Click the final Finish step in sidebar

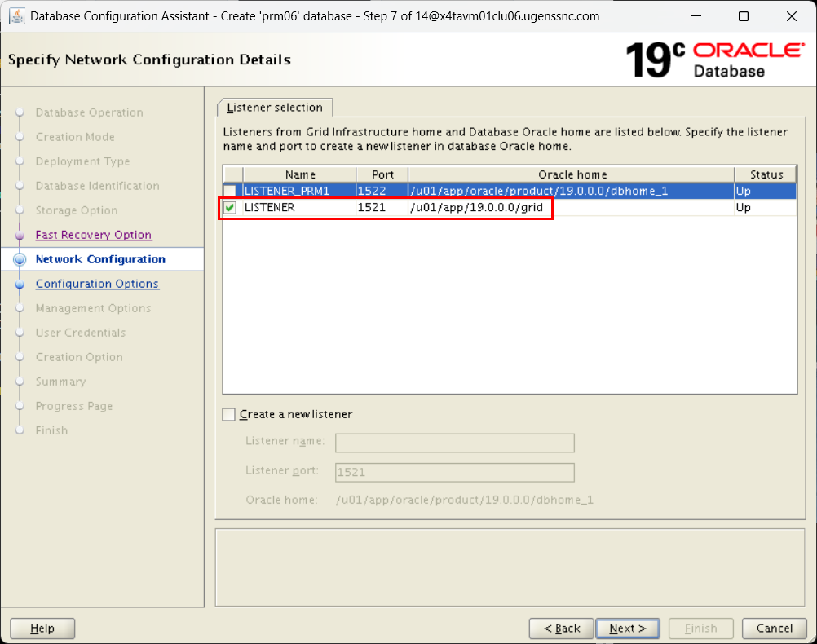pos(51,430)
